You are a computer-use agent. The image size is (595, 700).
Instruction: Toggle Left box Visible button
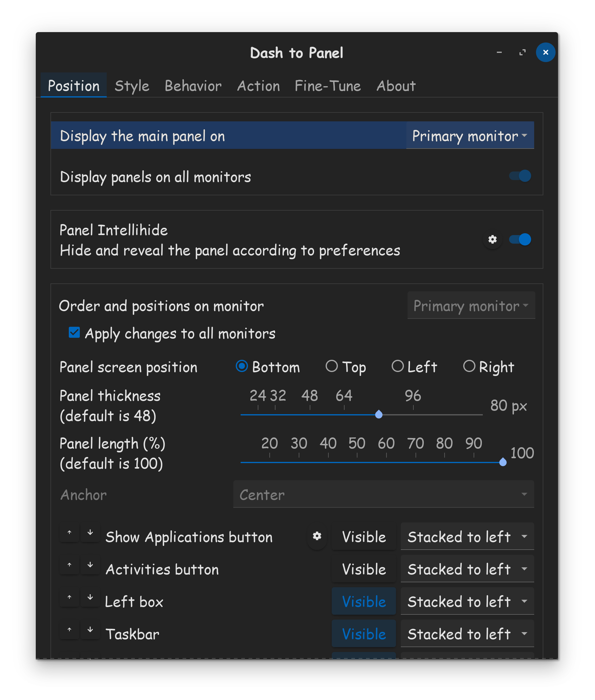click(364, 602)
